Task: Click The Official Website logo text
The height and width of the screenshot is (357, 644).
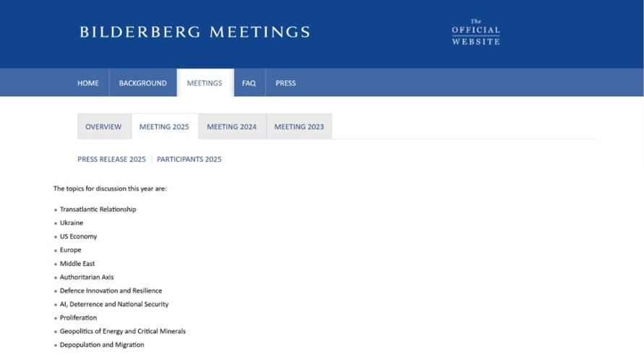Action: point(476,32)
